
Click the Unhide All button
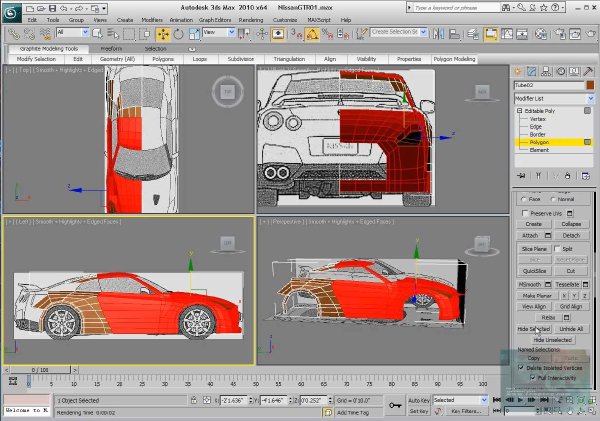coord(571,329)
